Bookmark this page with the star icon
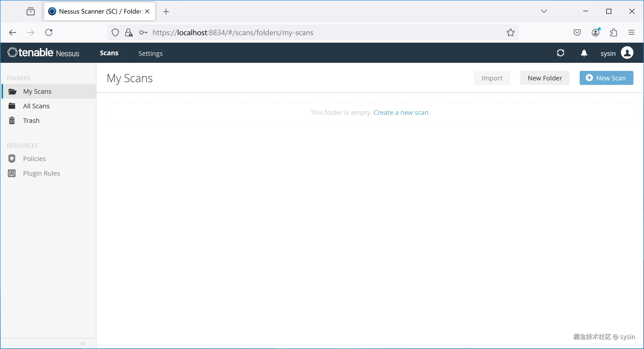 510,33
